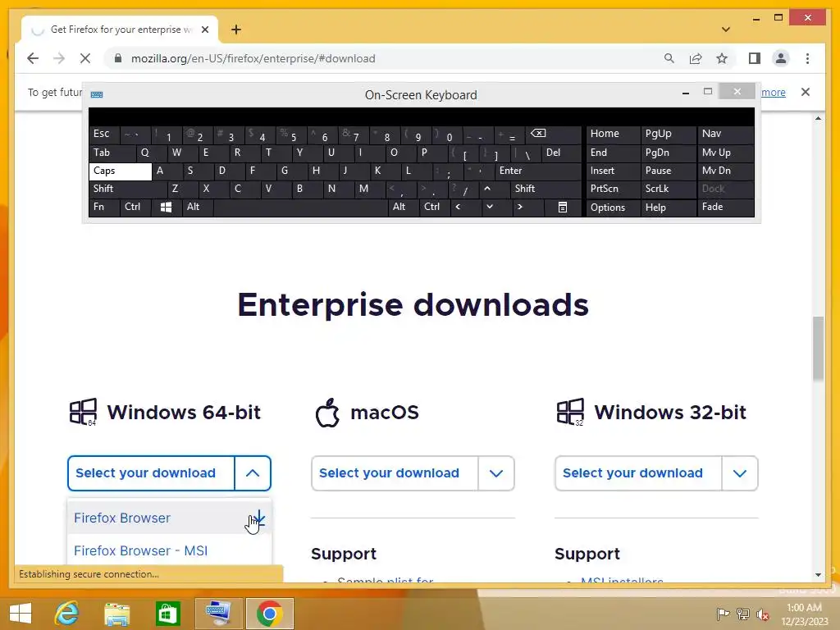Select Firefox Browser from the download list
Image resolution: width=840 pixels, height=630 pixels.
tap(169, 518)
